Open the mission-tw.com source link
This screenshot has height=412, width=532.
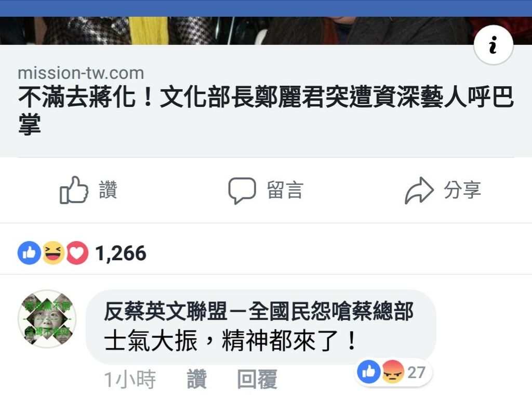81,73
